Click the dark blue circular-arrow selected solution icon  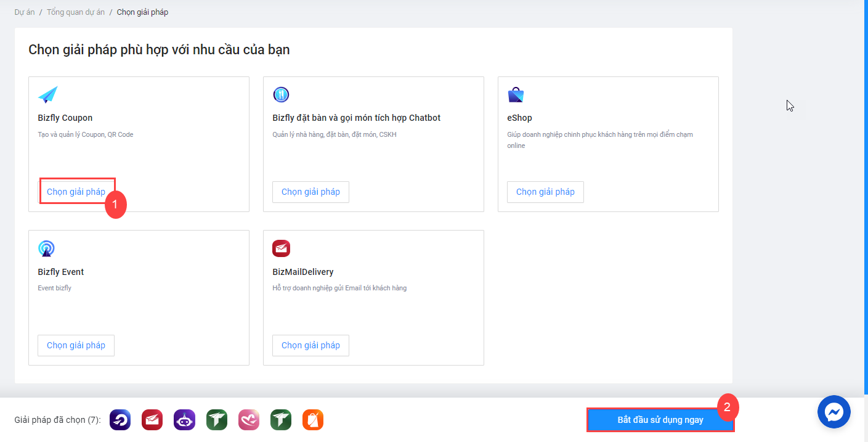tap(120, 420)
